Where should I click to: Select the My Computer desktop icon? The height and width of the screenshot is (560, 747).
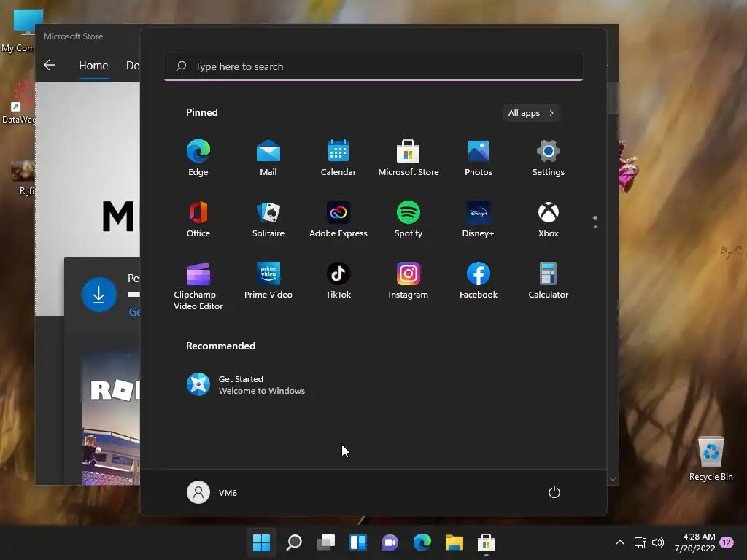pyautogui.click(x=20, y=31)
